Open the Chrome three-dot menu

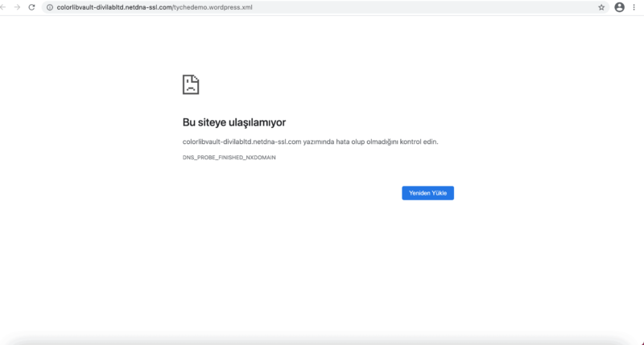click(x=634, y=7)
